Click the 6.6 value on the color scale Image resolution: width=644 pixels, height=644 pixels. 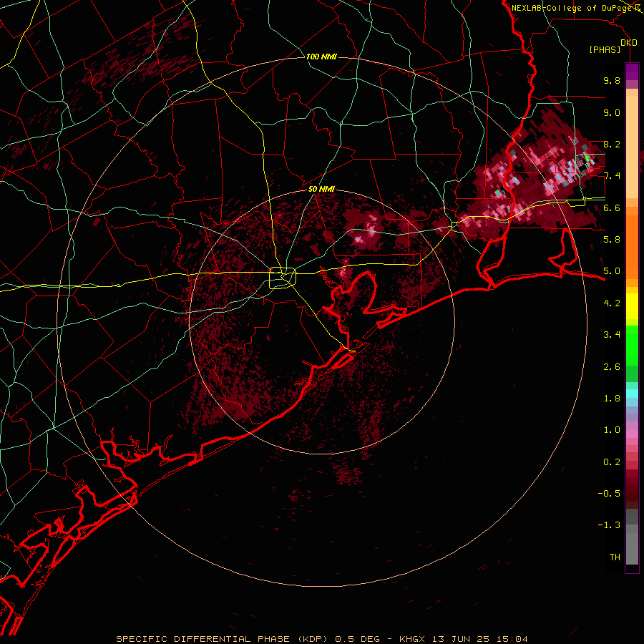click(612, 208)
